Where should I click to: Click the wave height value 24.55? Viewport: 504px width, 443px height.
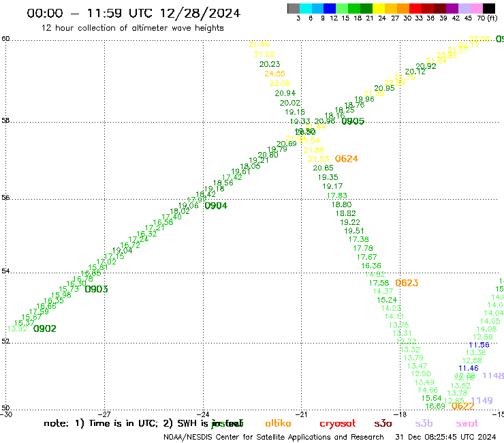coord(275,74)
